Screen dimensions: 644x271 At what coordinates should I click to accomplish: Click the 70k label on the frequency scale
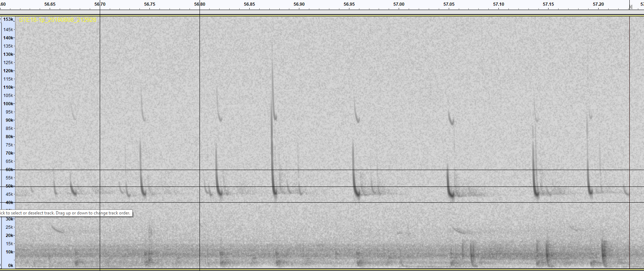click(9, 153)
